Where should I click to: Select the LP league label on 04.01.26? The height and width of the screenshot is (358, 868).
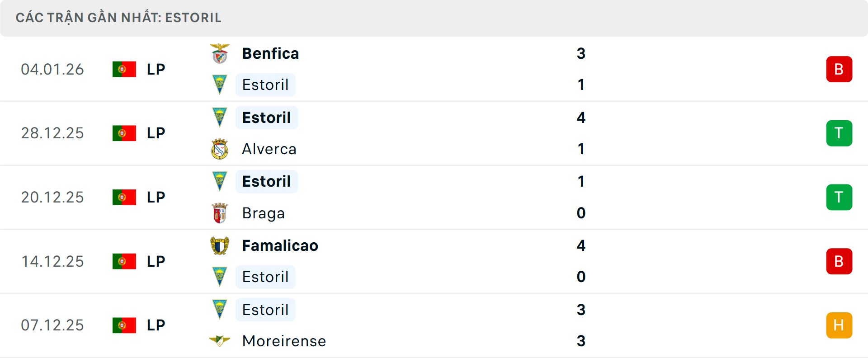(156, 69)
